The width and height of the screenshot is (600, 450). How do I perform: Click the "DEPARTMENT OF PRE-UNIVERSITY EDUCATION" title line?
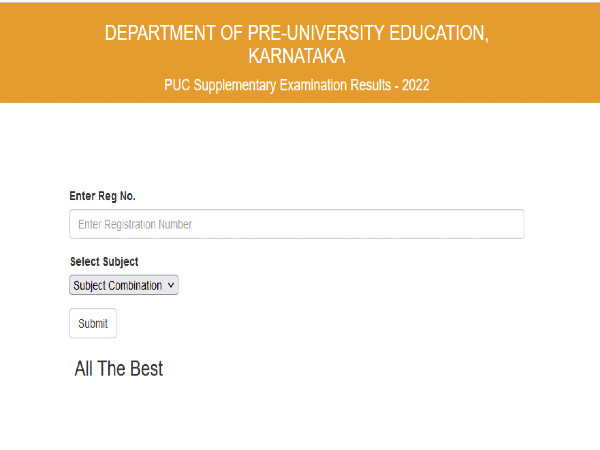[x=296, y=33]
